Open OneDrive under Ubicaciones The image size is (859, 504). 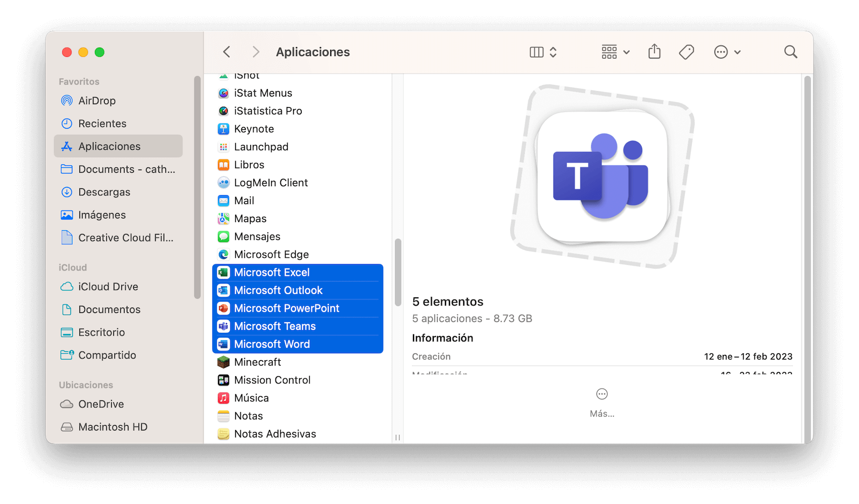point(118,404)
